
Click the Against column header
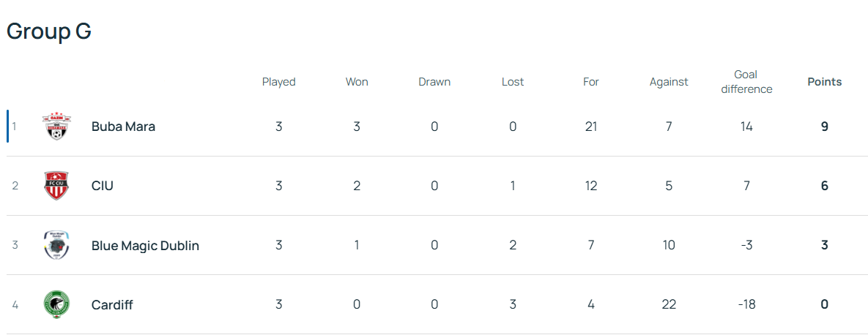(x=669, y=82)
